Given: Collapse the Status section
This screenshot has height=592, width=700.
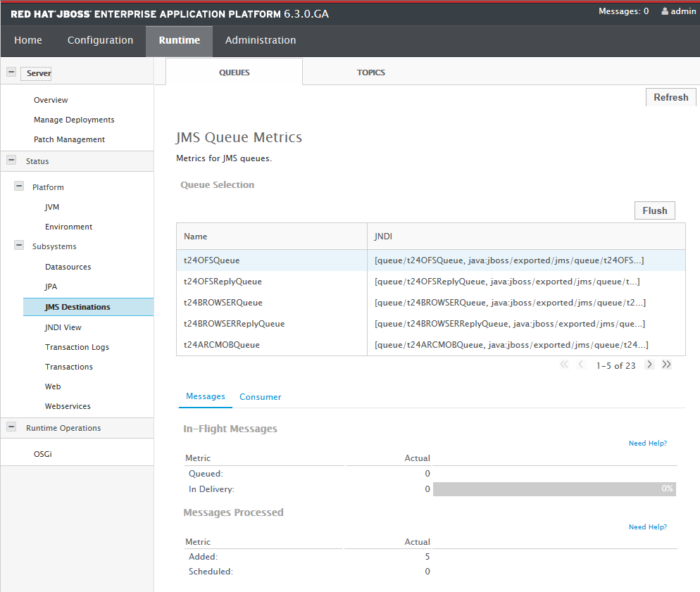Looking at the screenshot, I should [x=11, y=160].
